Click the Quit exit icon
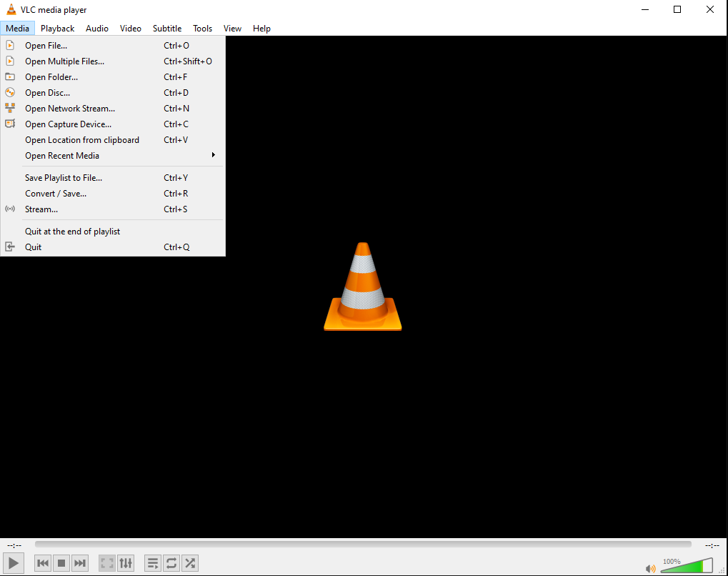 [x=10, y=247]
